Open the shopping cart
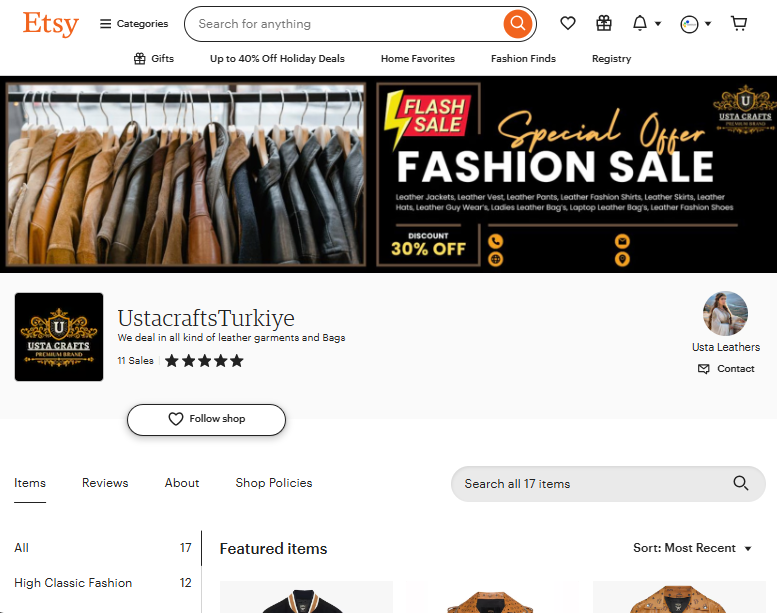 pyautogui.click(x=739, y=23)
